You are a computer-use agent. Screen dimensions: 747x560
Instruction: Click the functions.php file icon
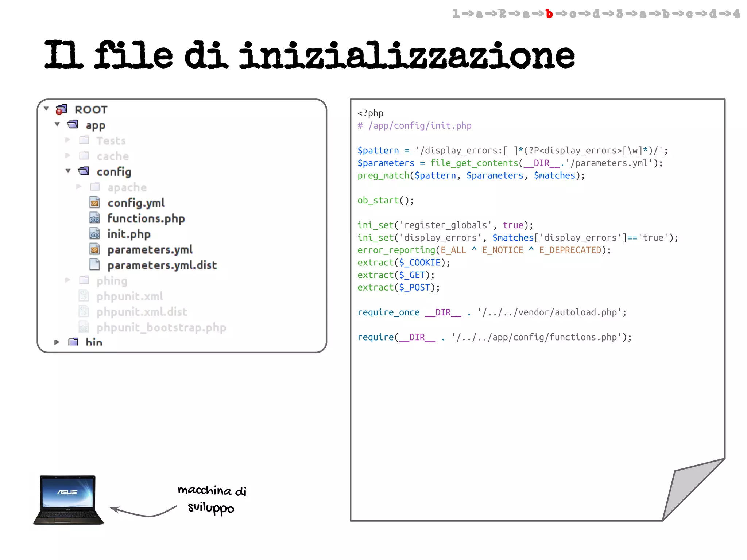click(x=94, y=218)
